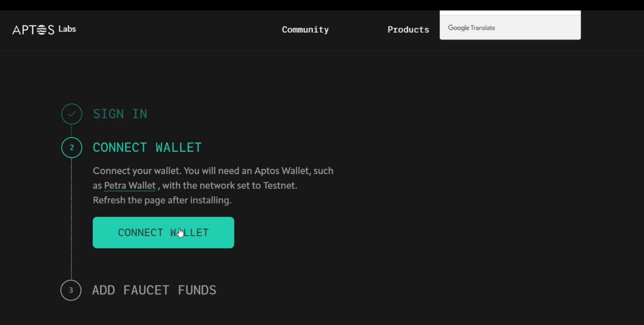Expand the ADD FAUCET FUNDS step
This screenshot has height=325, width=644.
point(154,290)
